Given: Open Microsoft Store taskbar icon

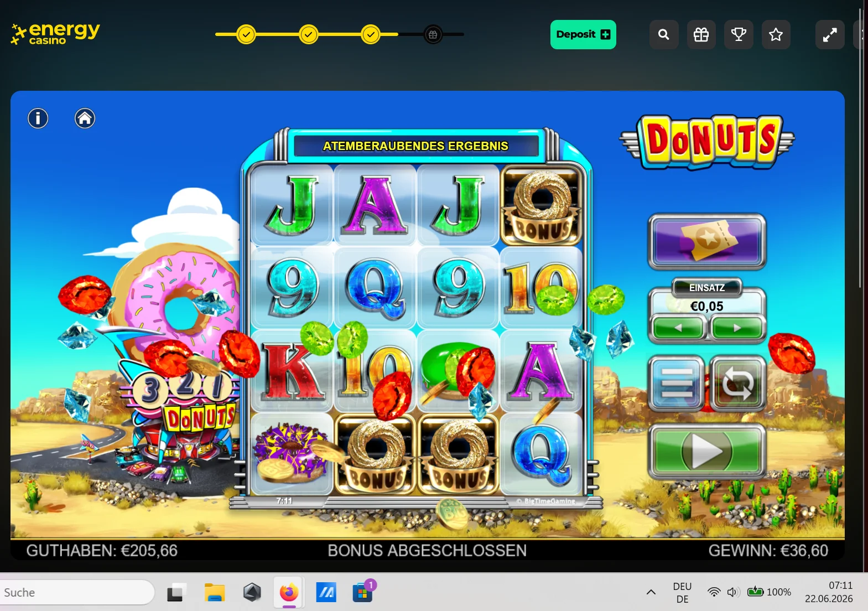Looking at the screenshot, I should point(362,592).
